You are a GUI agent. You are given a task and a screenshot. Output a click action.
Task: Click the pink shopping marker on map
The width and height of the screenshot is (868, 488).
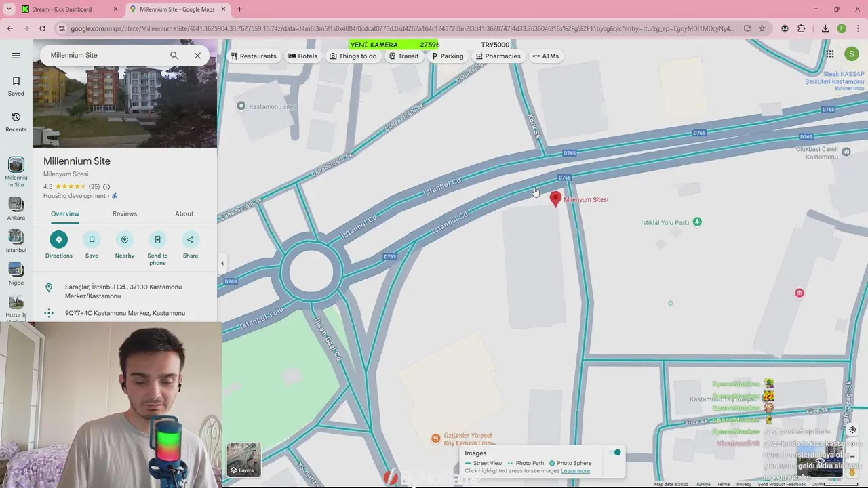pyautogui.click(x=799, y=293)
